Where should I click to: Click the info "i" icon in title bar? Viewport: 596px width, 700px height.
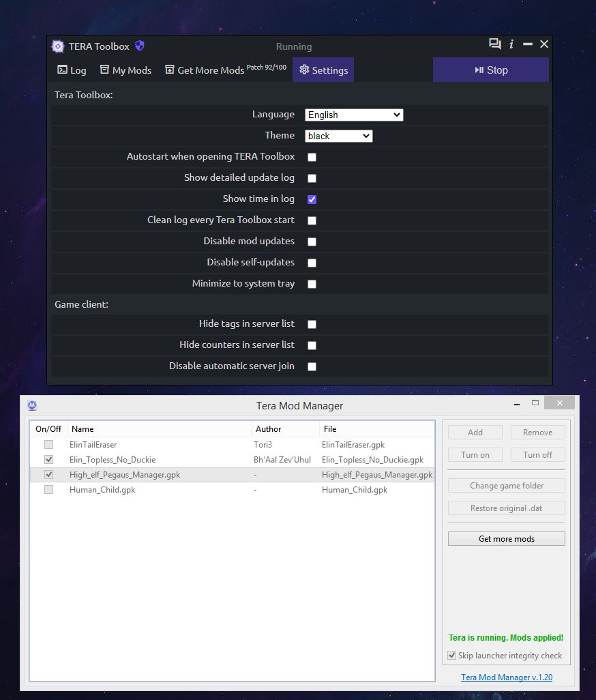point(511,44)
